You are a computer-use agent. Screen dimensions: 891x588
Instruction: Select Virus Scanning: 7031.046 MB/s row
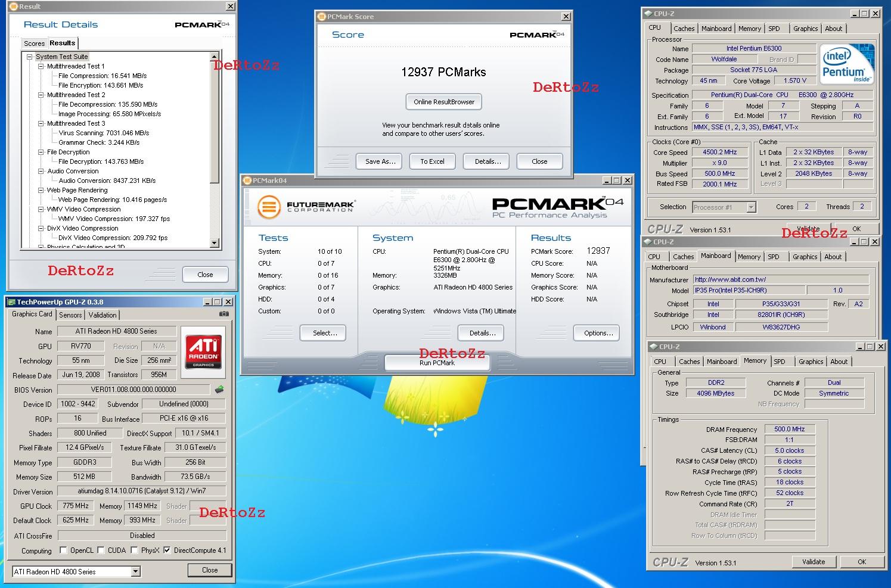click(104, 133)
